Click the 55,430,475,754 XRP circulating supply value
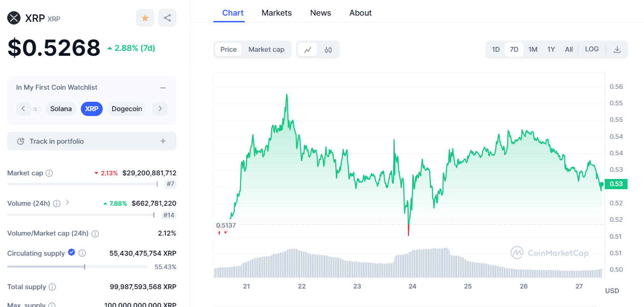The height and width of the screenshot is (307, 644). coord(143,253)
